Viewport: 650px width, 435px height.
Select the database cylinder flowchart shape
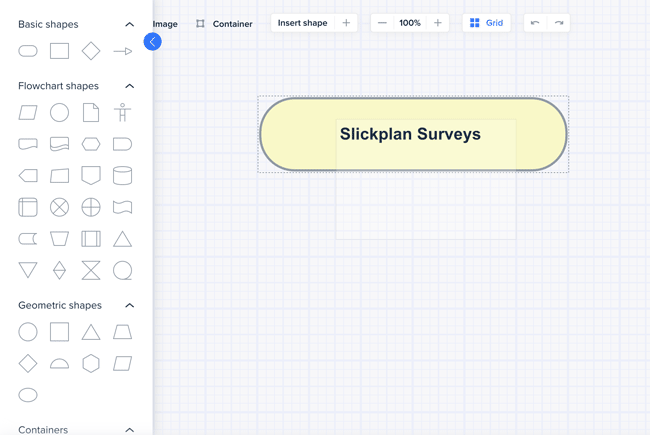pos(122,176)
